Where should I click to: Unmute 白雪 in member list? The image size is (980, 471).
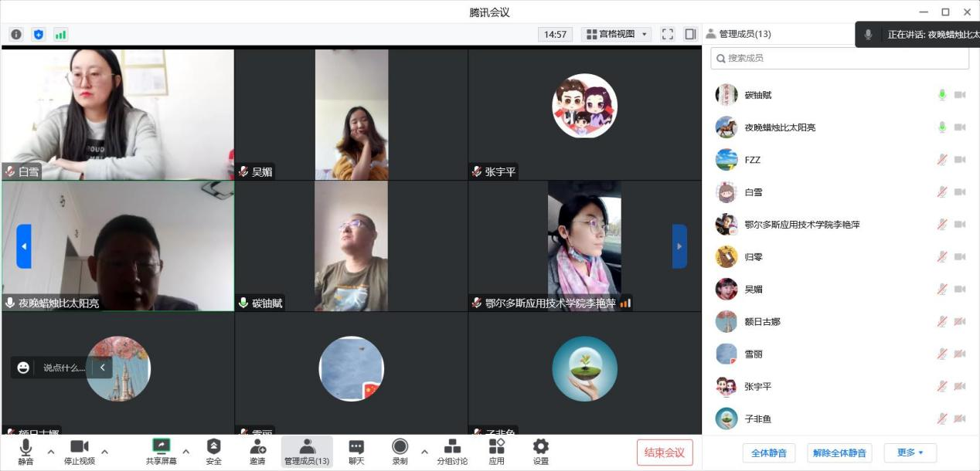click(942, 192)
